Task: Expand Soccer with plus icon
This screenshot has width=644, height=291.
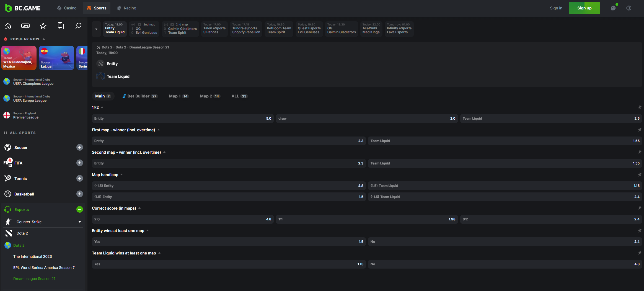Action: (x=80, y=147)
